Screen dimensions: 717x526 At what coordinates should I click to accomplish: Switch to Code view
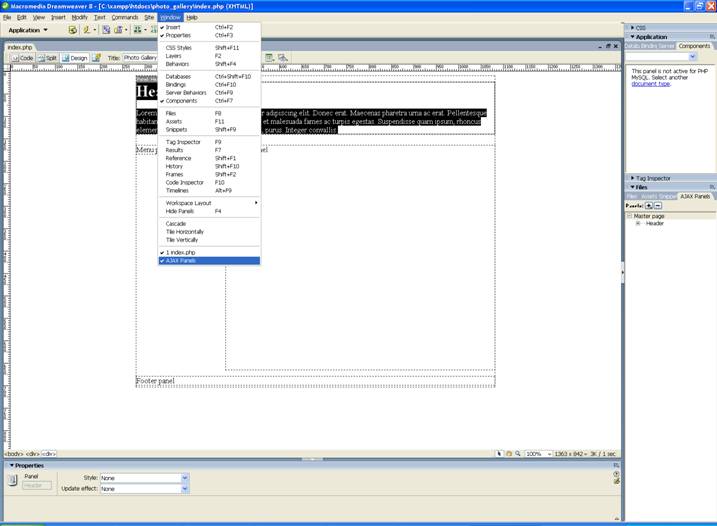[x=23, y=58]
